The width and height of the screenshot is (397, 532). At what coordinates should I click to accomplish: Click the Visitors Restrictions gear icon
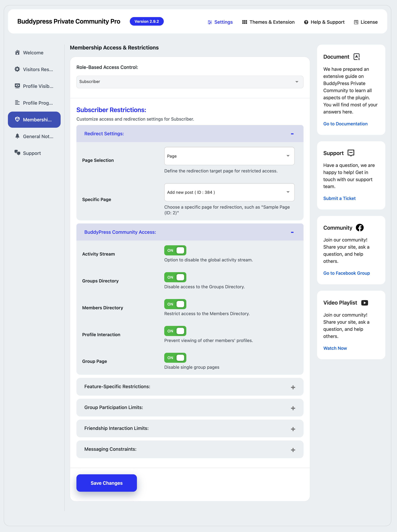tap(17, 69)
